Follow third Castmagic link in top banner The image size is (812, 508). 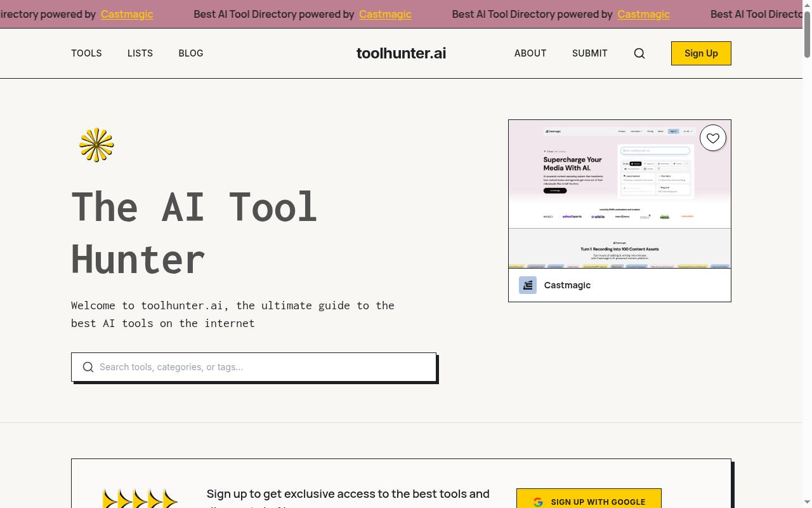click(643, 14)
